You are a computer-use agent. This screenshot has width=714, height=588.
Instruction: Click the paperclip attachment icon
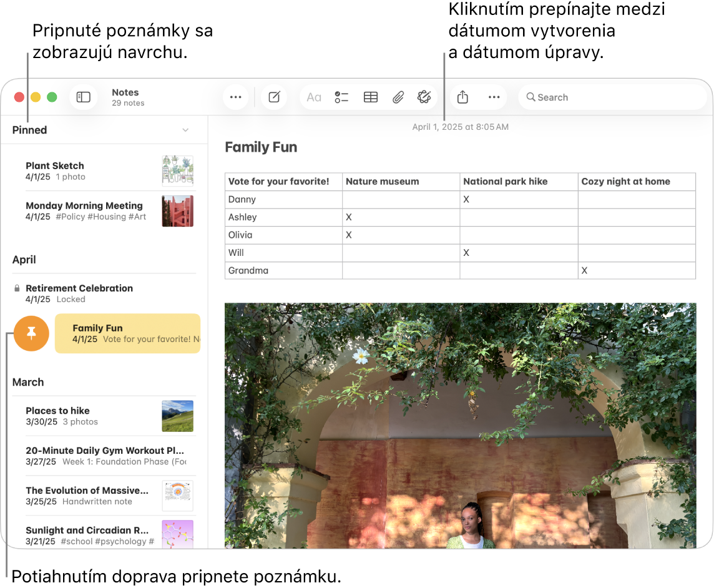click(x=398, y=97)
